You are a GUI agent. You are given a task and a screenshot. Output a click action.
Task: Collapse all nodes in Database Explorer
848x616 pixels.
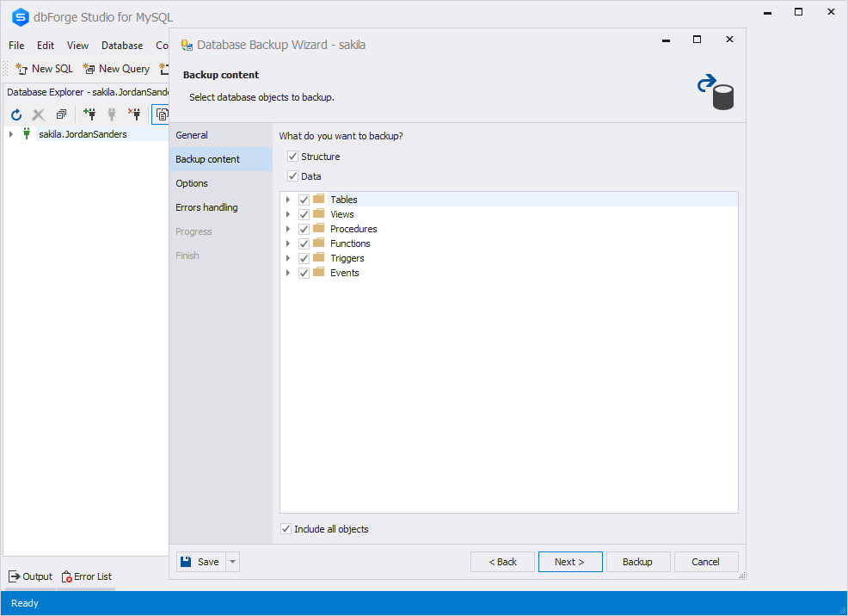(x=61, y=114)
